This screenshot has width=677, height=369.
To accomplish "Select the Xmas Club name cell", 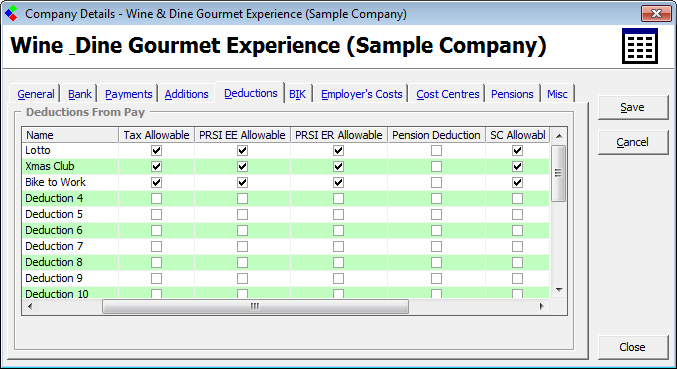I will [x=70, y=166].
